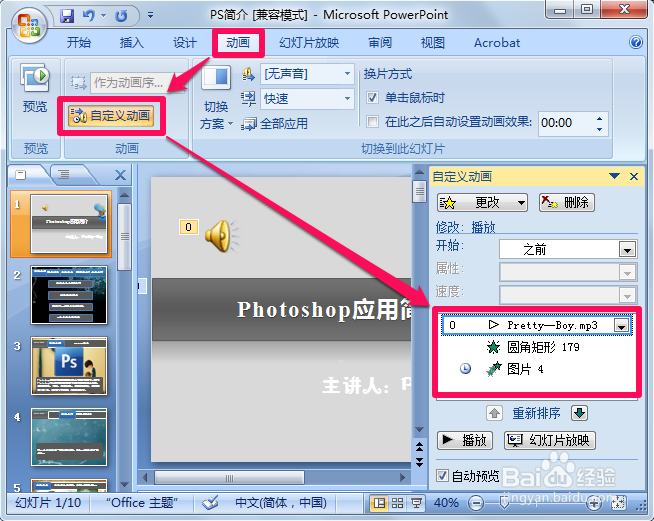654x521 pixels.
Task: Move animation down in reorder
Action: (580, 413)
